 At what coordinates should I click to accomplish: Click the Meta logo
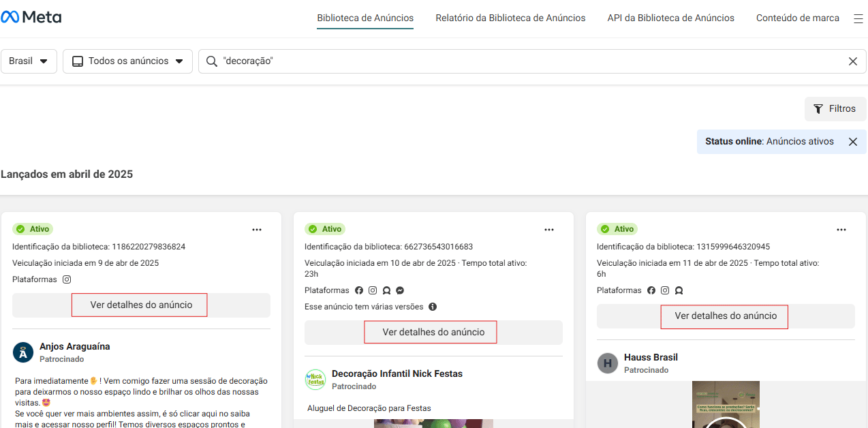(x=31, y=18)
